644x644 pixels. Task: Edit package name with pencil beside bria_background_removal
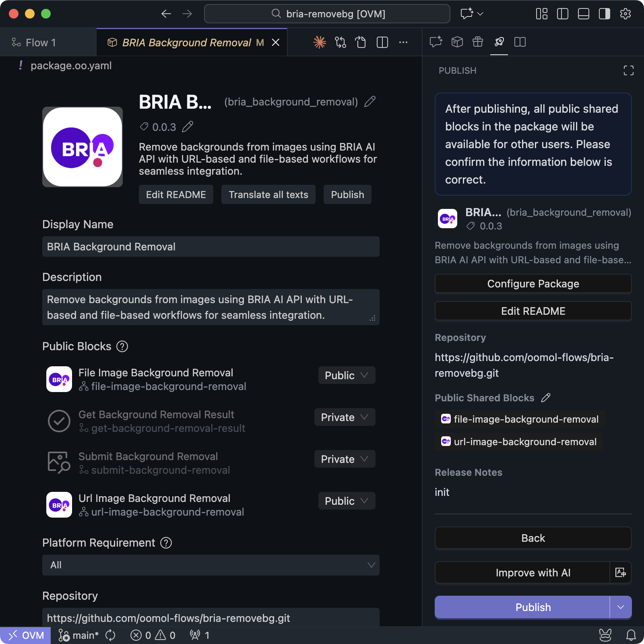(369, 102)
